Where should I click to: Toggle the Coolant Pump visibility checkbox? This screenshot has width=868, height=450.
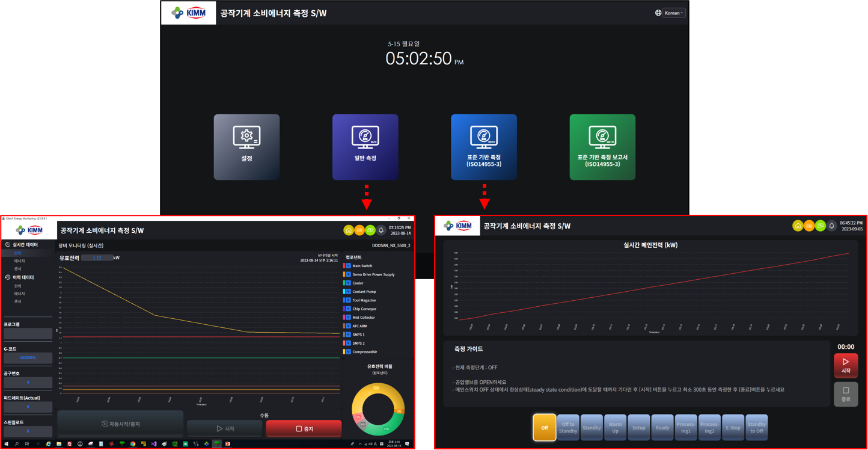click(x=347, y=292)
